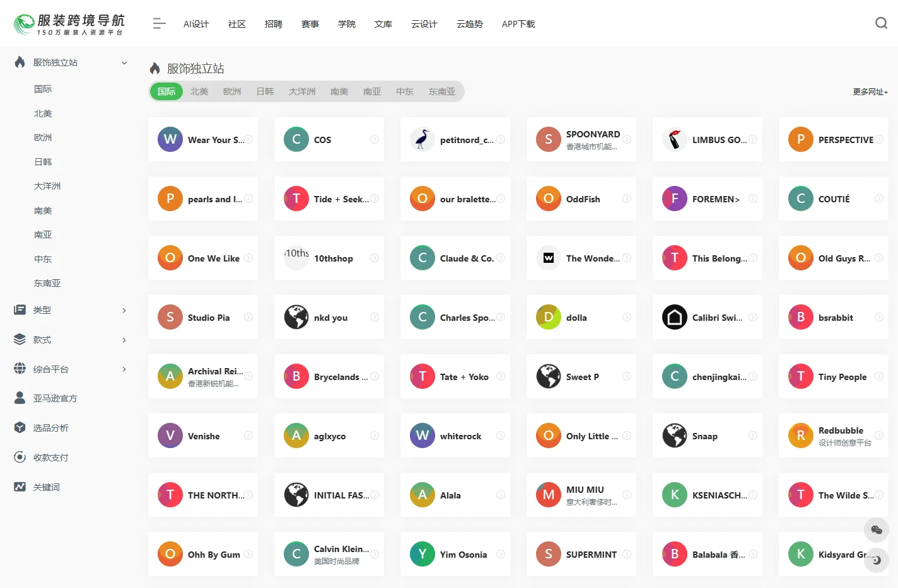Open the KSENIASCH... site card
The height and width of the screenshot is (588, 898).
[708, 495]
